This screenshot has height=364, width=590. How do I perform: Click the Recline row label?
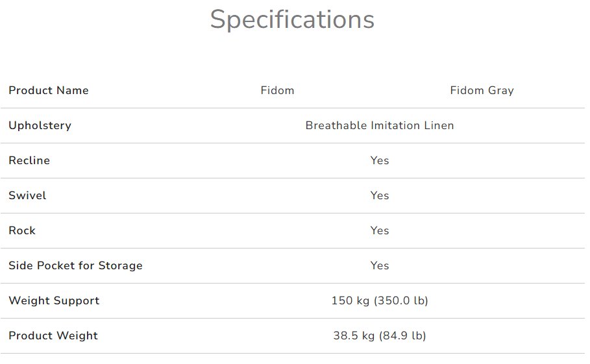tap(29, 161)
